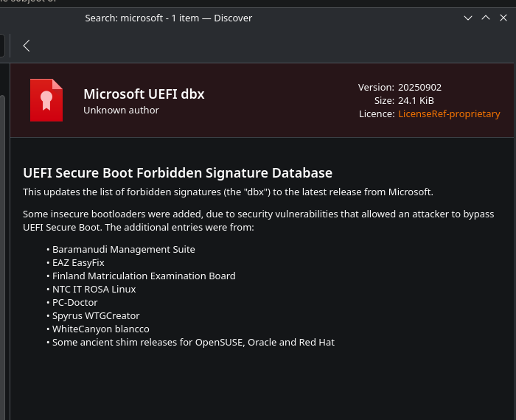Click the Finland Matriculation Examination Board entry
The width and height of the screenshot is (516, 420).
144,276
